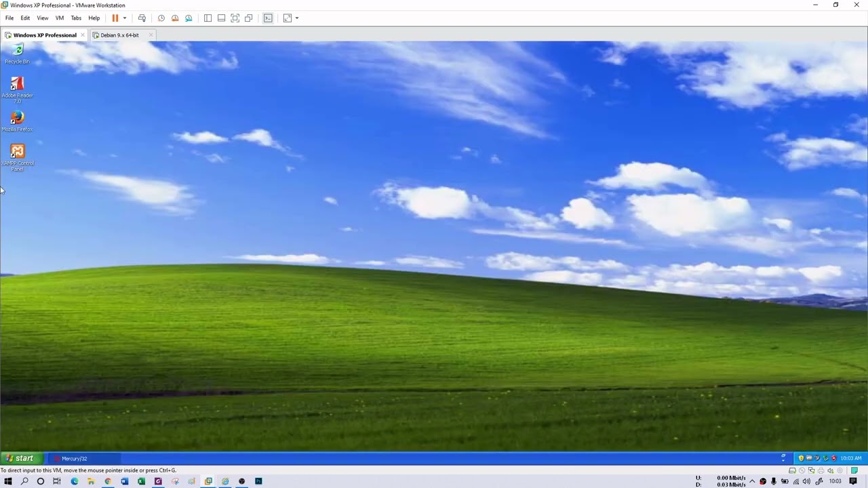Toggle the library sidebar view icon
This screenshot has width=868, height=488.
[x=208, y=18]
